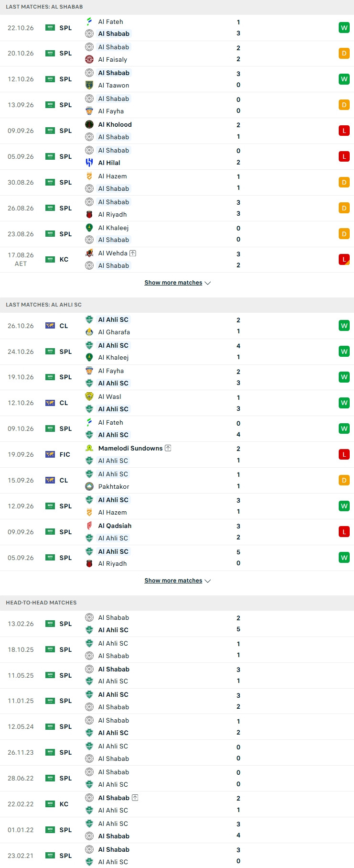Click Al Wasl team name

click(110, 396)
